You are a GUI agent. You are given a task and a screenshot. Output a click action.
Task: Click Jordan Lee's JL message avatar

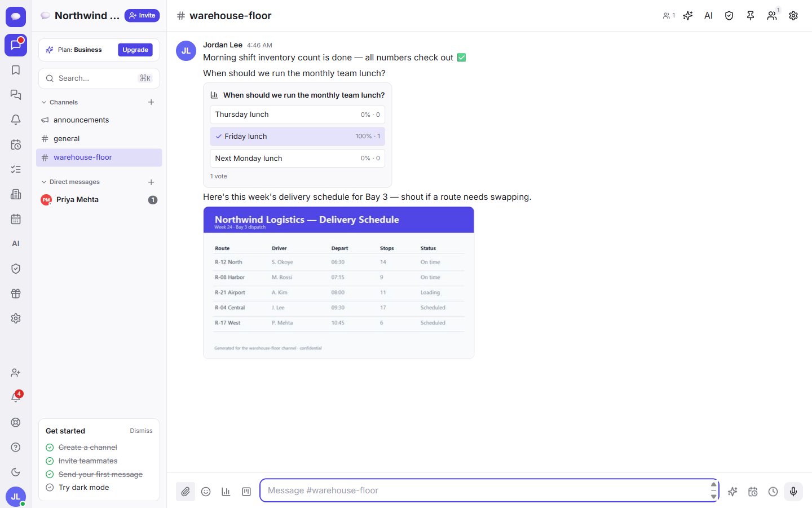[x=186, y=51]
